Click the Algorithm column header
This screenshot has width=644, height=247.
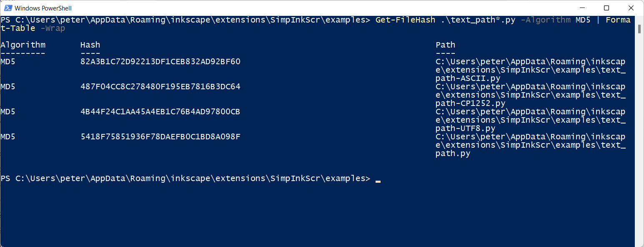coord(23,45)
